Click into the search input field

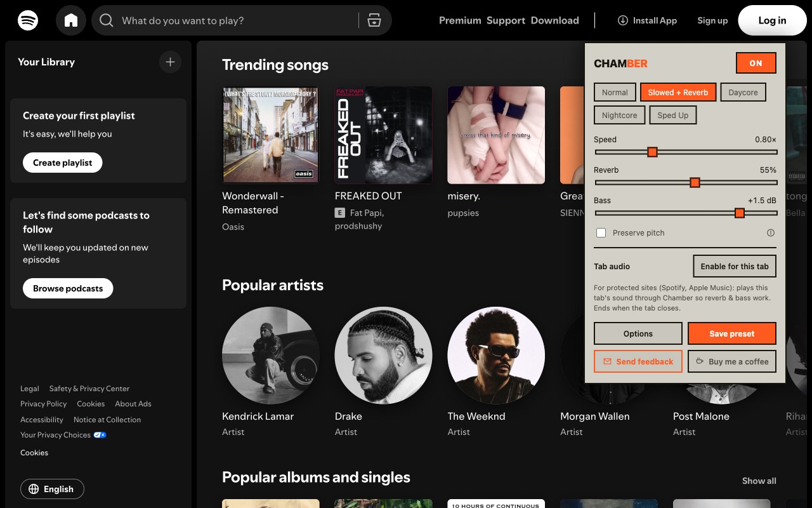pos(235,20)
